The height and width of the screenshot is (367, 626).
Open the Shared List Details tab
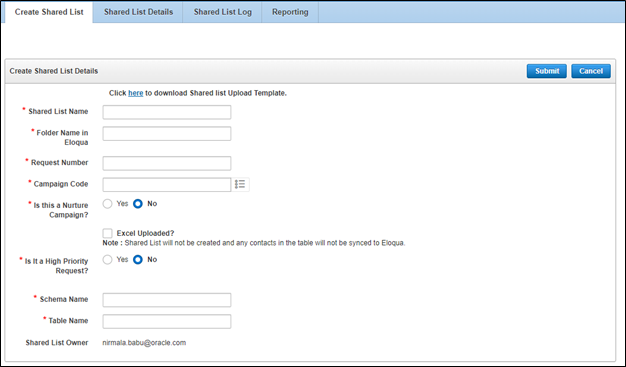138,12
